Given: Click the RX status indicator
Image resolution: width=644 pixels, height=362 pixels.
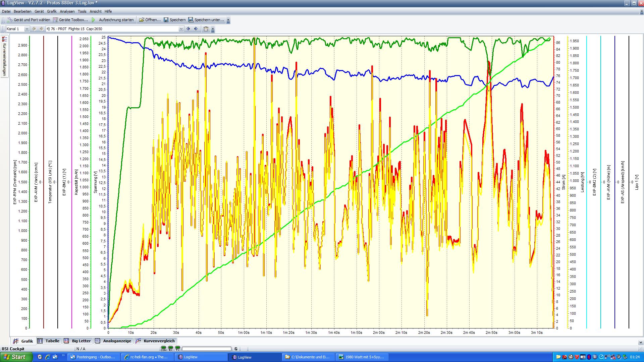Looking at the screenshot, I should 170,349.
